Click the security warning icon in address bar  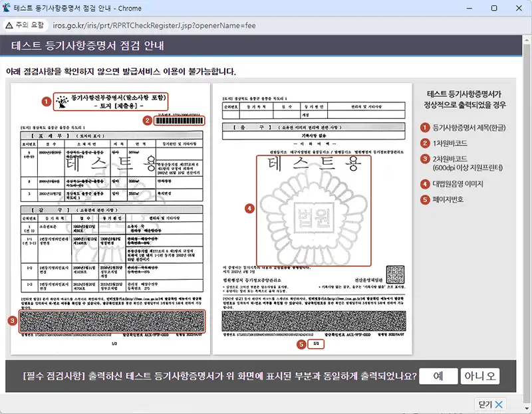pos(9,25)
